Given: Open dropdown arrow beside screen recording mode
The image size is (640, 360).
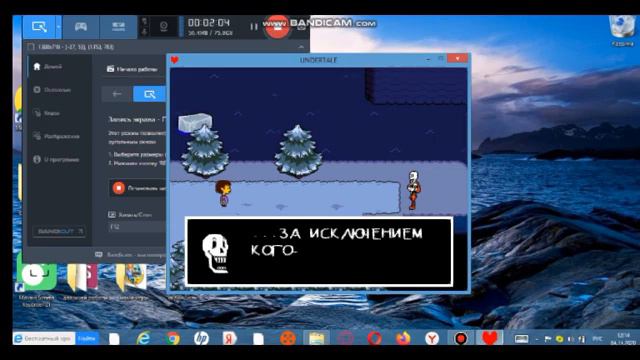Looking at the screenshot, I should coord(58,27).
